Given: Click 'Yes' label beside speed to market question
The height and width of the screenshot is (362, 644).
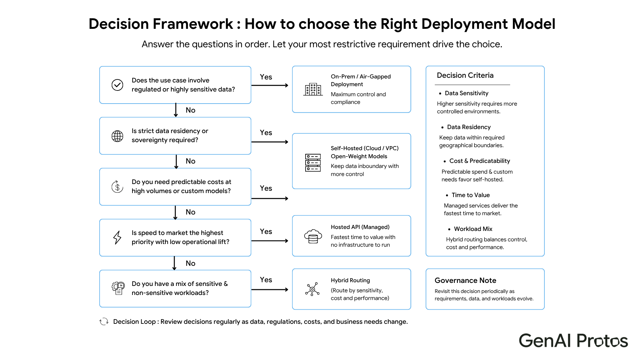Looking at the screenshot, I should point(266,232).
